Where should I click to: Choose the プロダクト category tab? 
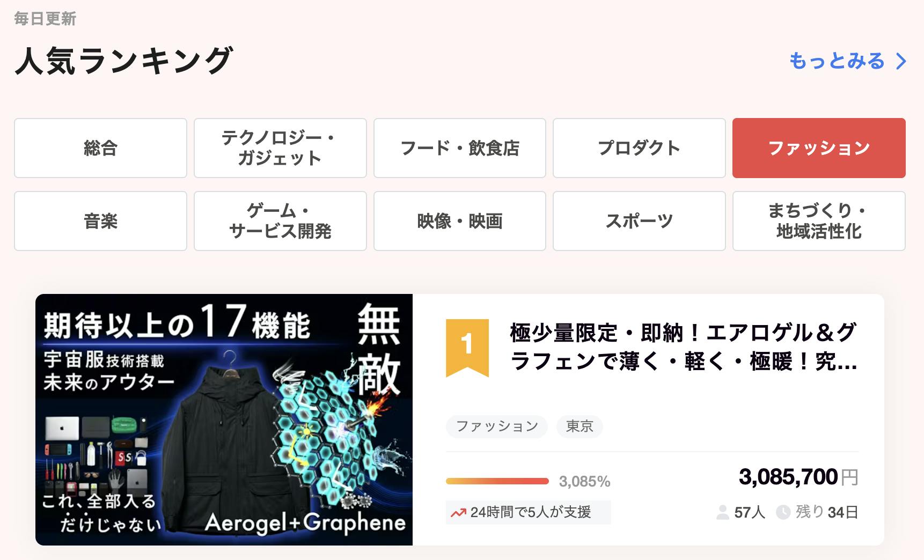[639, 148]
